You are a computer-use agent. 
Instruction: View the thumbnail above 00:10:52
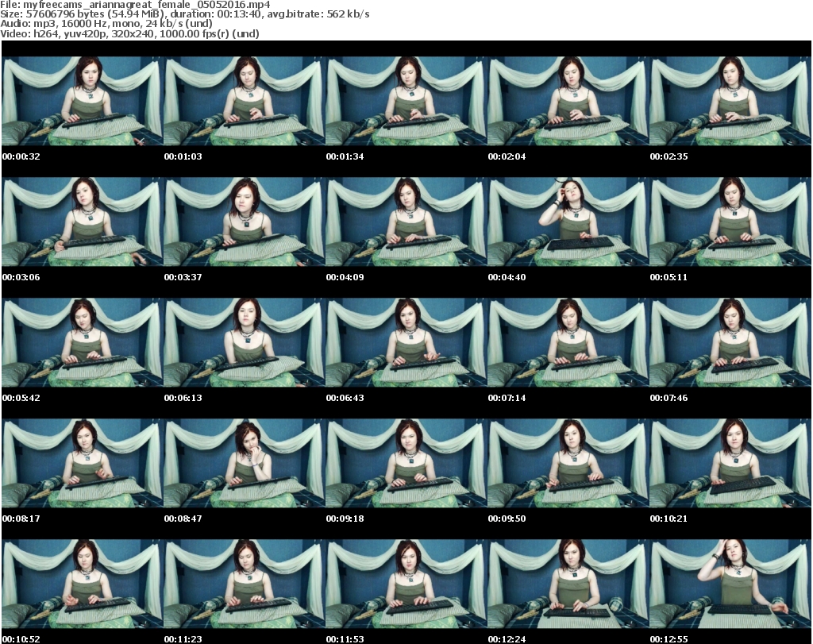pos(83,584)
